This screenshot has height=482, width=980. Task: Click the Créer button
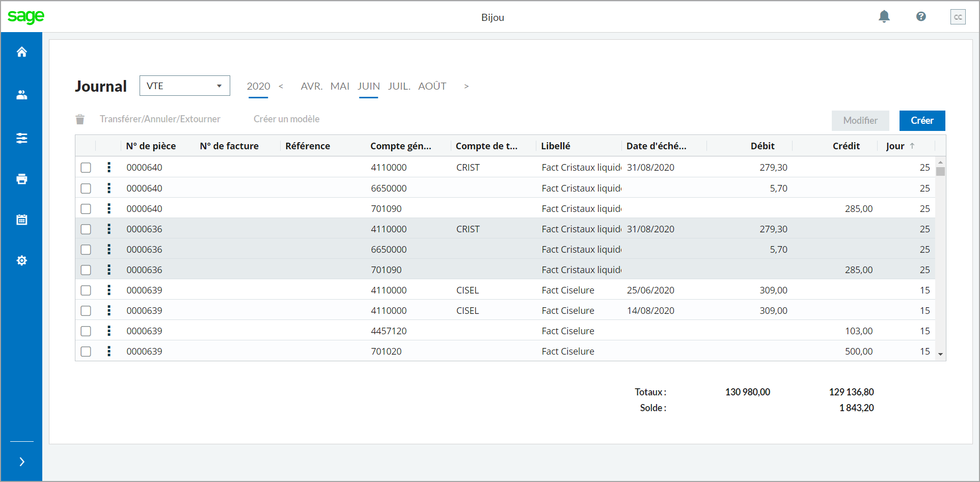click(922, 121)
